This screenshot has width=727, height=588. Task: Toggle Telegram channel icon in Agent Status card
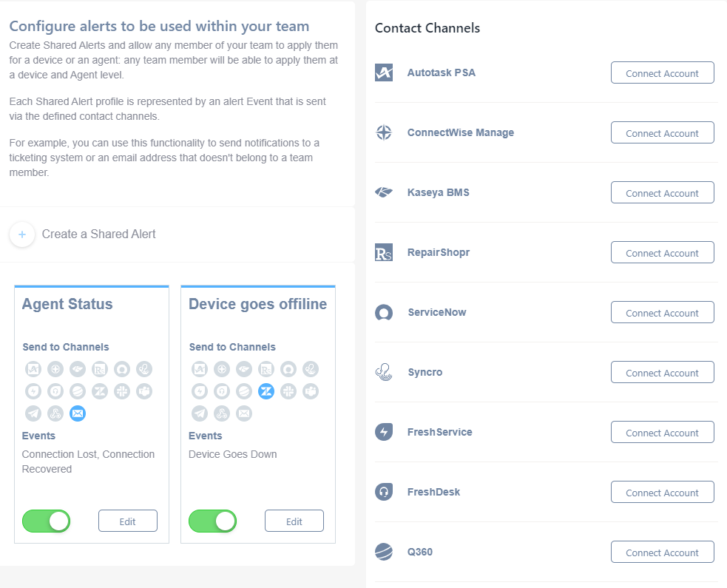(33, 413)
